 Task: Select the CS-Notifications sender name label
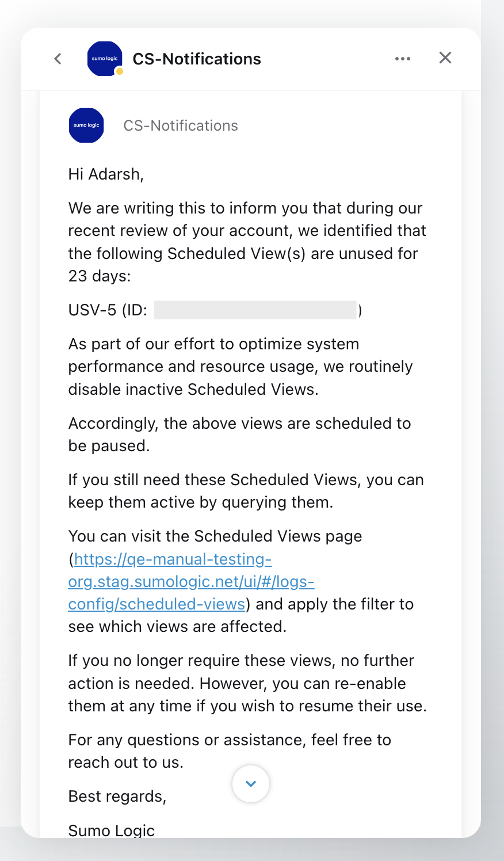180,125
